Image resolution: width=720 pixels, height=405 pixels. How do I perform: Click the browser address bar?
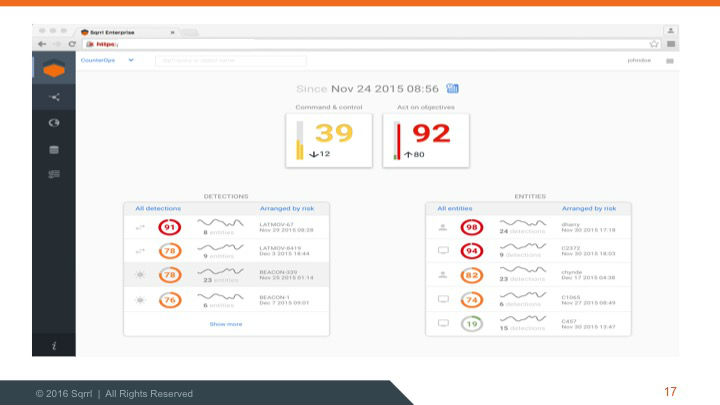pos(371,44)
